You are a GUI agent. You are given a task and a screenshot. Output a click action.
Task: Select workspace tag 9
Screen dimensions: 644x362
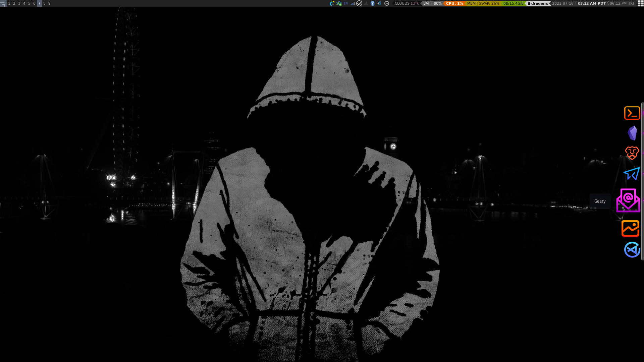[x=49, y=3]
